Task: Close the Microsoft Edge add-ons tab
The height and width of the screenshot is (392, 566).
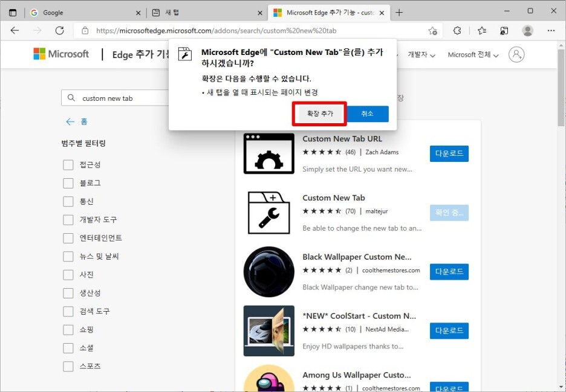Action: click(x=382, y=13)
